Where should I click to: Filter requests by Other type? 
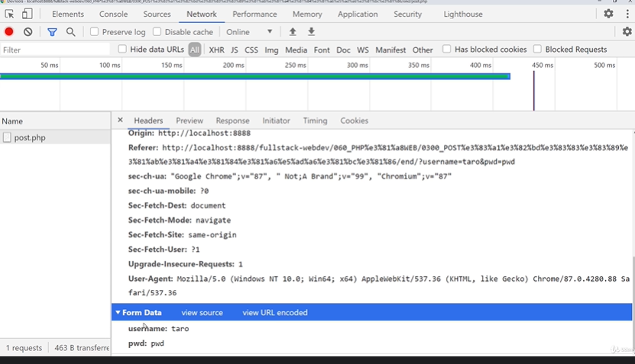[x=423, y=50]
